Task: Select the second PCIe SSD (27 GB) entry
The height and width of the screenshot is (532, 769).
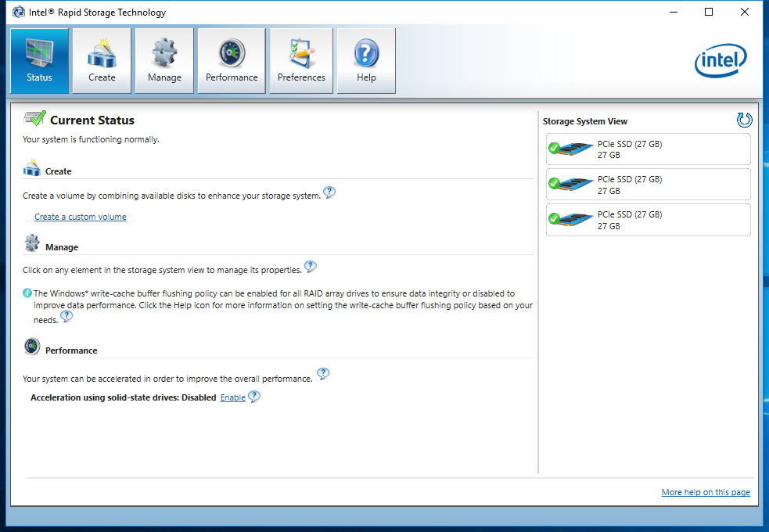Action: pos(649,185)
